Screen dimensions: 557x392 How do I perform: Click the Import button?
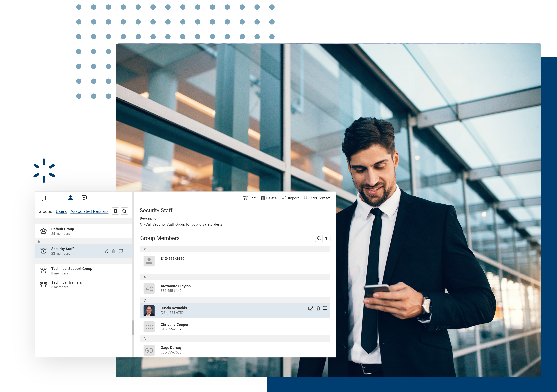290,198
